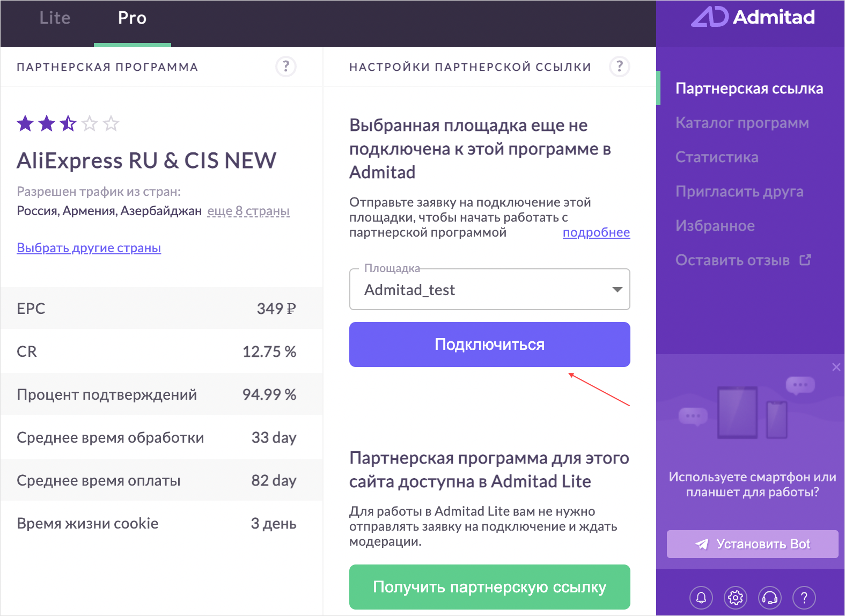
Task: Click the support headset icon
Action: tap(769, 597)
